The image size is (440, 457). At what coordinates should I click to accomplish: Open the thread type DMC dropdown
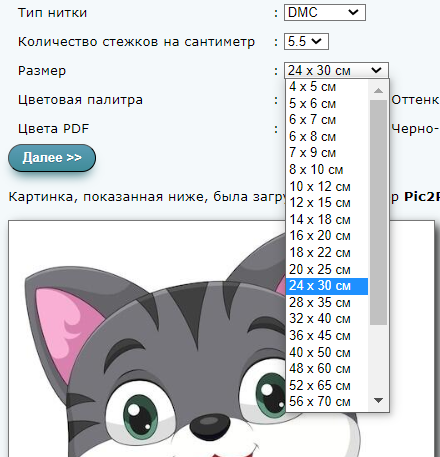pos(325,13)
